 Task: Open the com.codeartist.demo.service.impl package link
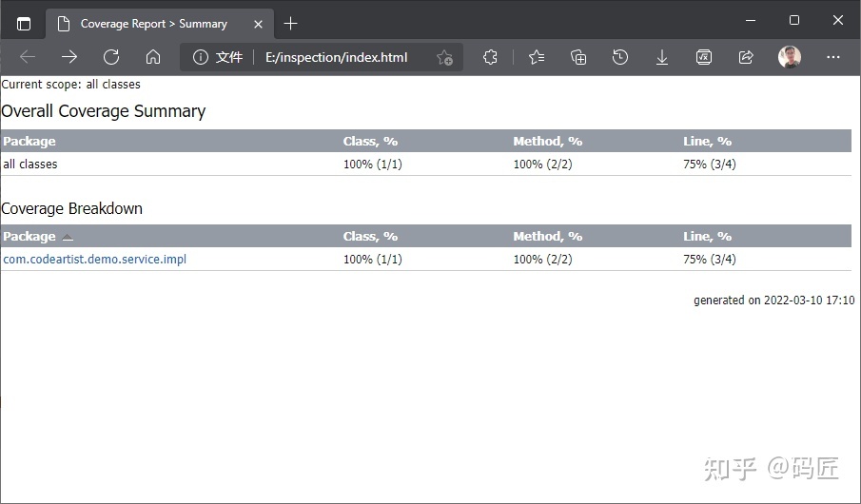point(94,260)
